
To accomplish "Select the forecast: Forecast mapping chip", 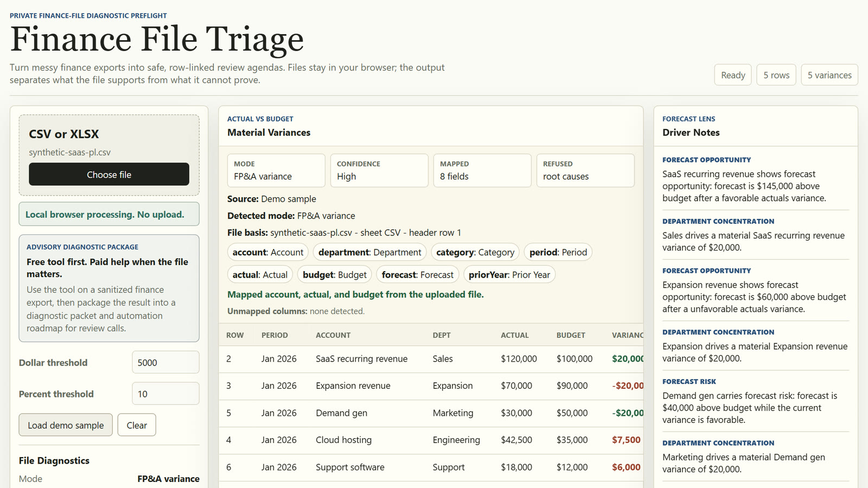I will pyautogui.click(x=418, y=275).
